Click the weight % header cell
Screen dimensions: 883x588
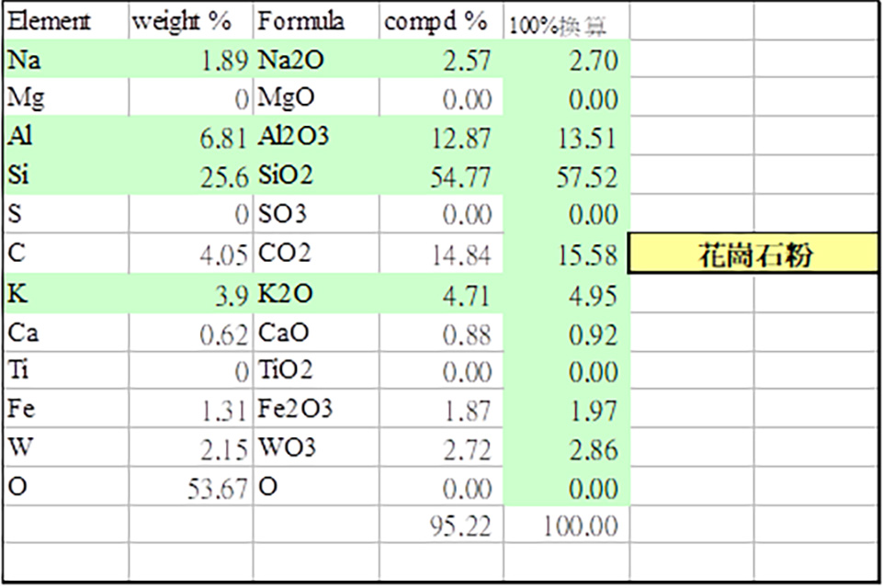coord(191,21)
